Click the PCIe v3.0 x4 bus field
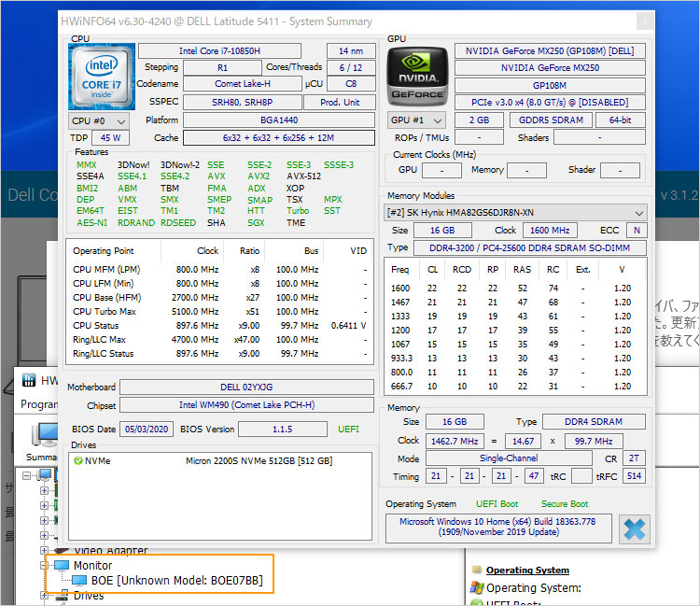 (x=550, y=103)
